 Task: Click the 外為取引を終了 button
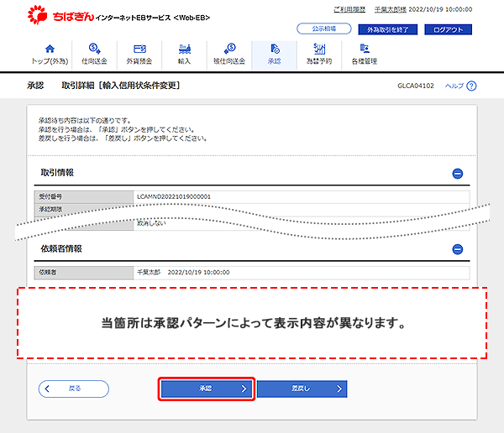pos(387,29)
